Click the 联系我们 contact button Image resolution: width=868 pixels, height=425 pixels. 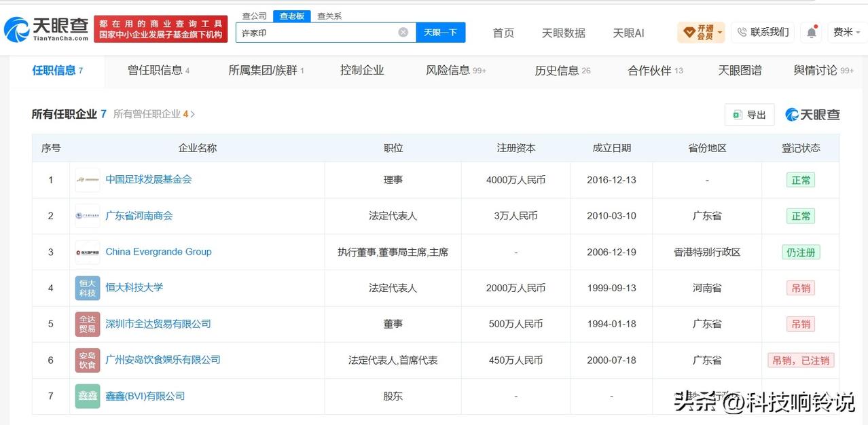tap(763, 32)
